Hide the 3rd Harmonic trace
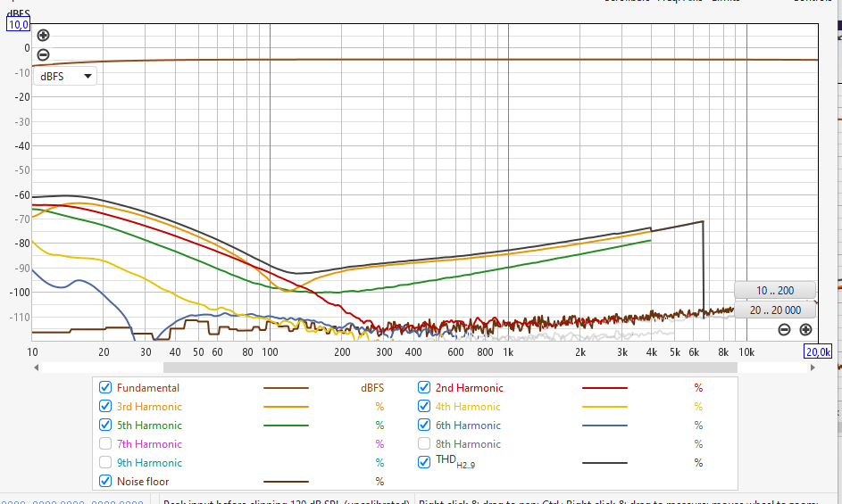 point(105,406)
